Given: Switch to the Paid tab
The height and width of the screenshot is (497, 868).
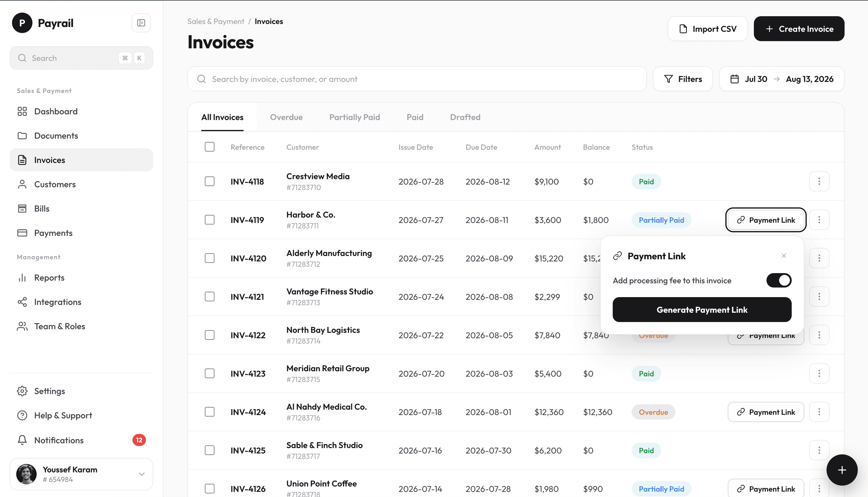Looking at the screenshot, I should 415,117.
